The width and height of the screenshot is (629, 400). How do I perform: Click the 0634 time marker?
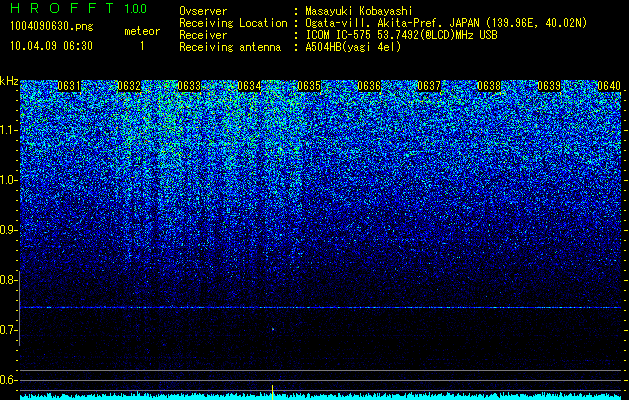[249, 86]
